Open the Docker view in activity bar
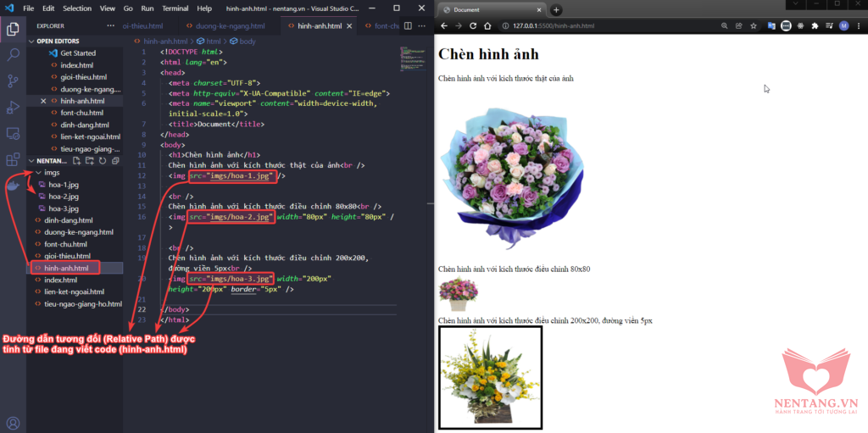This screenshot has width=868, height=433. (13, 186)
